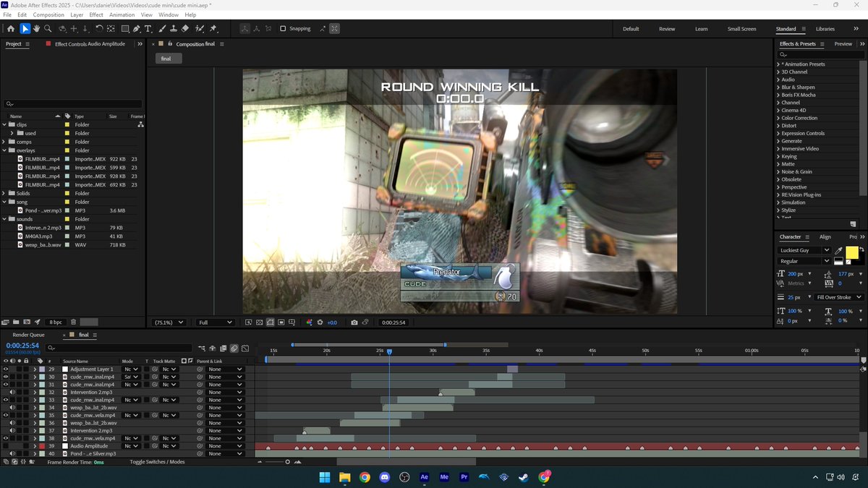Switch to the Preview panel tab
The width and height of the screenshot is (868, 488).
843,44
